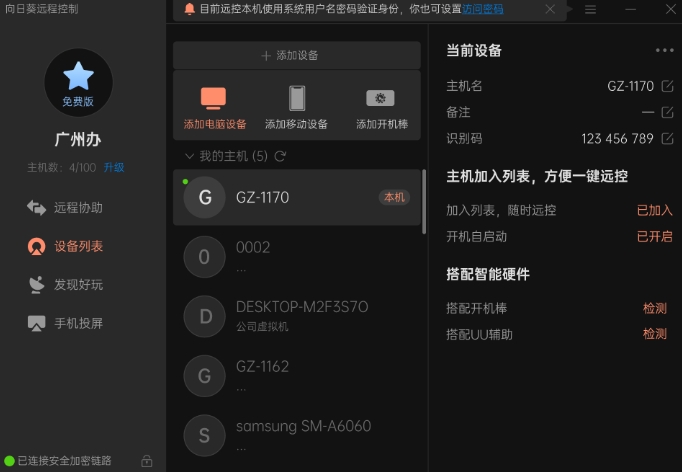Select host GZ-1162 in list
Screen dimensions: 682x472
tap(297, 376)
